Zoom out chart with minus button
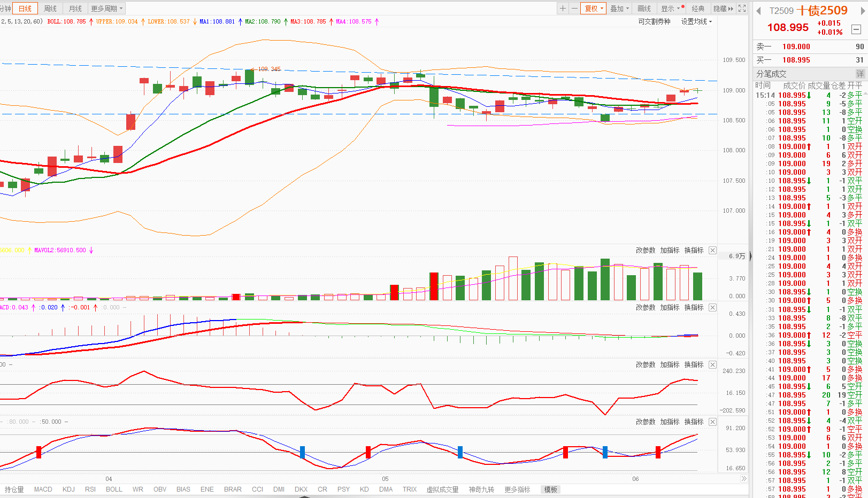Image resolution: width=868 pixels, height=498 pixels. tap(574, 9)
